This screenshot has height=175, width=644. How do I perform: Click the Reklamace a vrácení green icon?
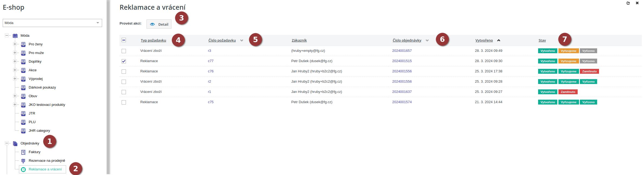[x=23, y=170]
